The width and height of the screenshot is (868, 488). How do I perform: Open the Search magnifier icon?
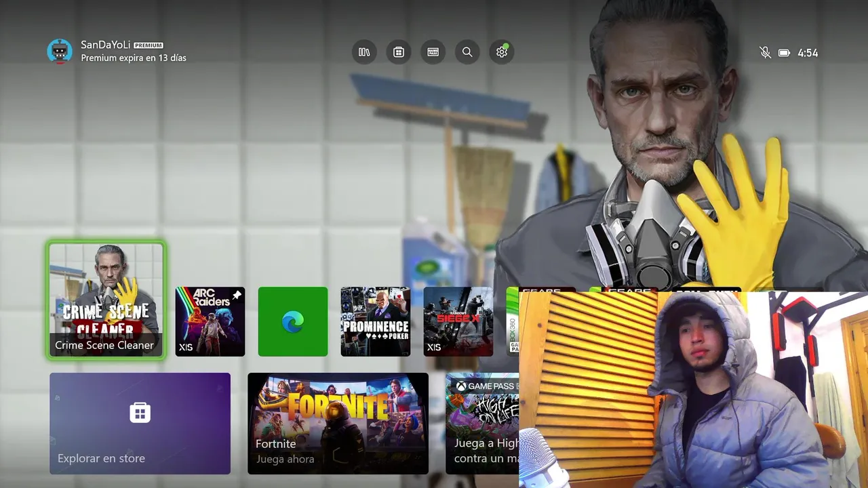tap(467, 52)
